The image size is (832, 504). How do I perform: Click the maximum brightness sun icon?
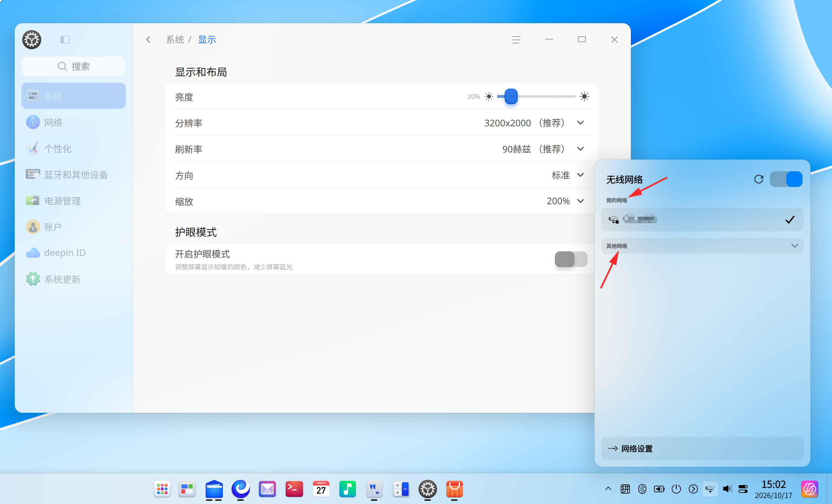click(584, 96)
